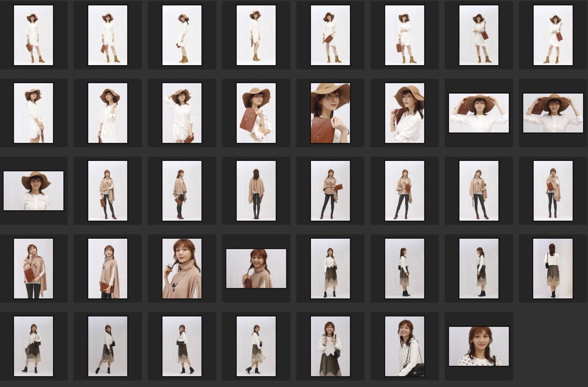Screen dimensions: 588x387
Task: Choose the side-profile beige poncho full-body photo
Action: pos(182,190)
